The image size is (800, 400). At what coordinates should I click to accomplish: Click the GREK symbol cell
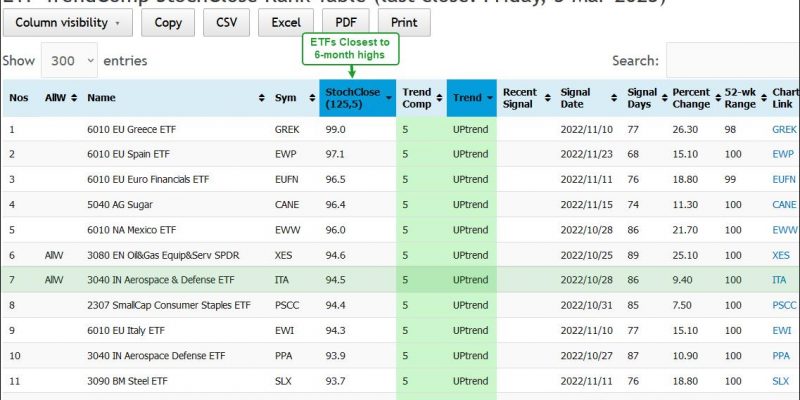(287, 130)
